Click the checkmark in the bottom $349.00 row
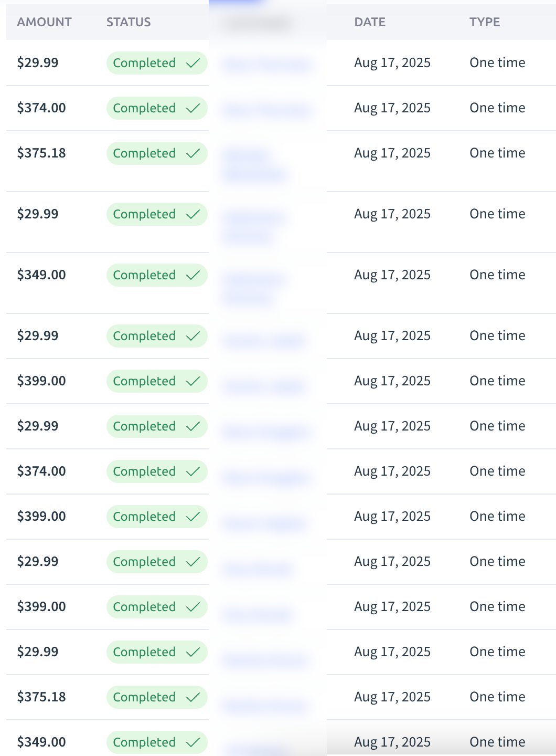Image resolution: width=556 pixels, height=756 pixels. click(x=193, y=742)
